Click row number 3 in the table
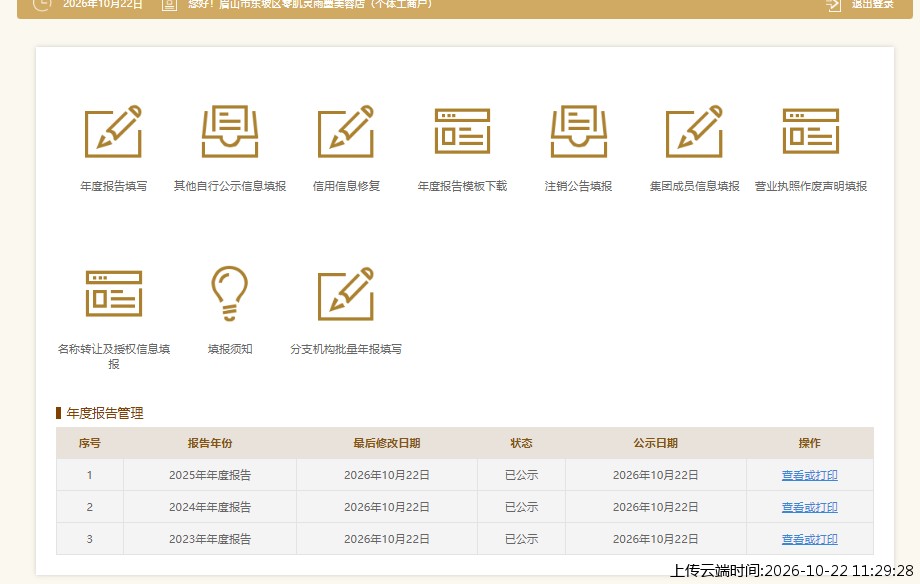 [x=90, y=539]
